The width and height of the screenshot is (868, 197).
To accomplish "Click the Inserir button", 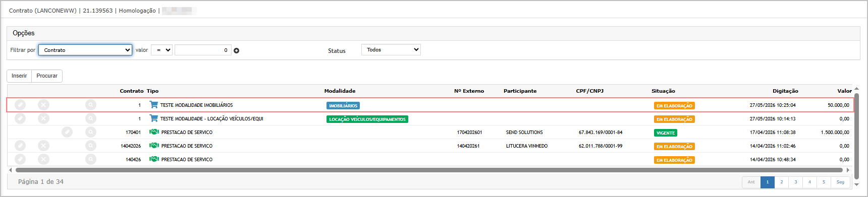I will point(19,76).
